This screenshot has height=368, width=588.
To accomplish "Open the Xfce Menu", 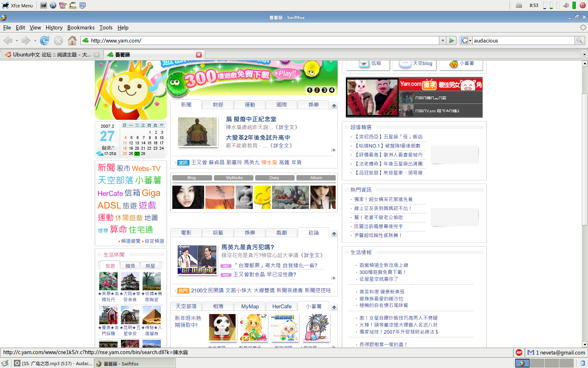I will click(18, 5).
